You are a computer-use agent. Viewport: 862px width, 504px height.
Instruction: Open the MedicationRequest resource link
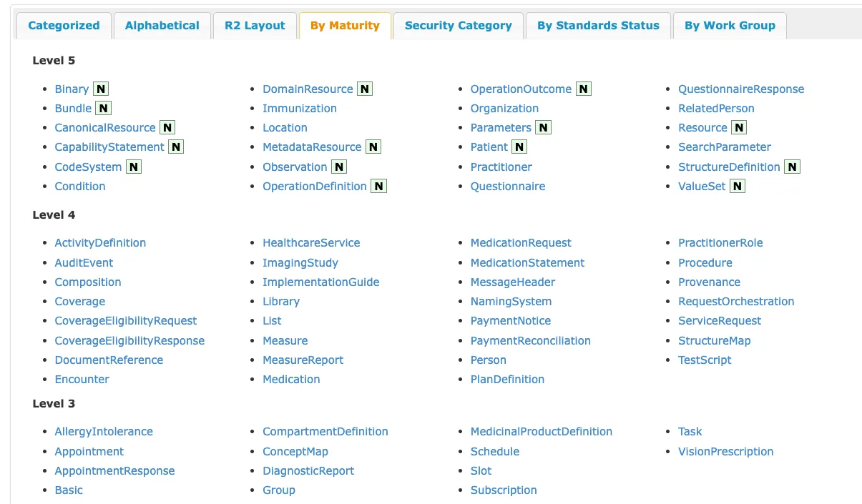point(520,242)
